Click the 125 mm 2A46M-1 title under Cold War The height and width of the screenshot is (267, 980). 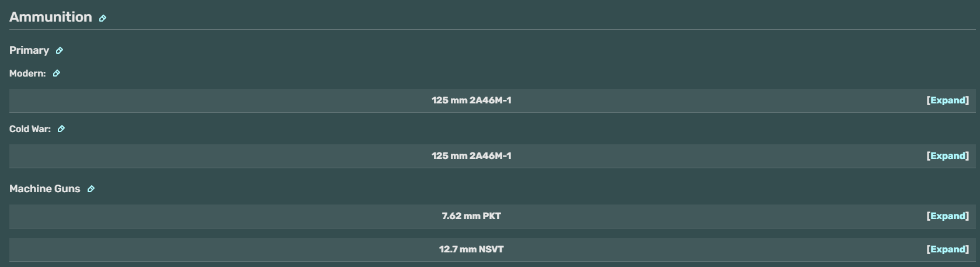471,156
